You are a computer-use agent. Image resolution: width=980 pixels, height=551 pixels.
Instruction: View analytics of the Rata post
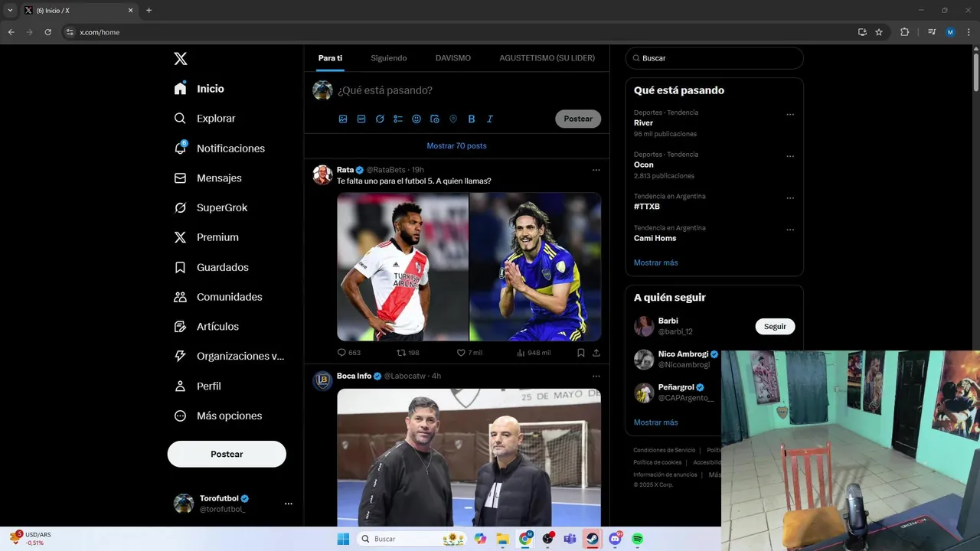pos(534,353)
